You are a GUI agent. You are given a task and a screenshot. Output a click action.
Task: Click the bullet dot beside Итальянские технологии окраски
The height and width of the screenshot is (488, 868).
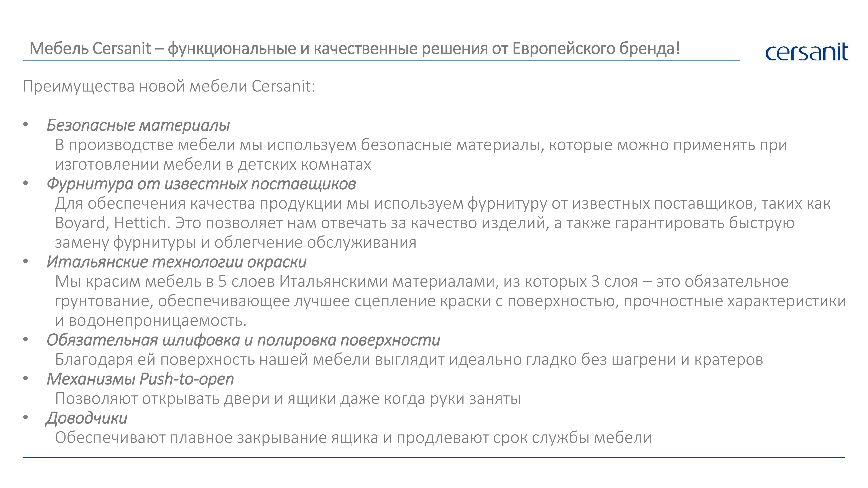(x=25, y=262)
